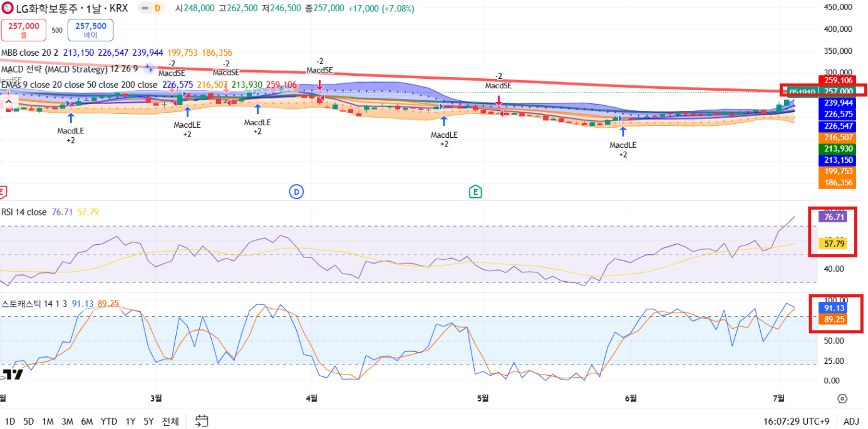
Task: Switch to the 1M time range
Action: [x=48, y=421]
